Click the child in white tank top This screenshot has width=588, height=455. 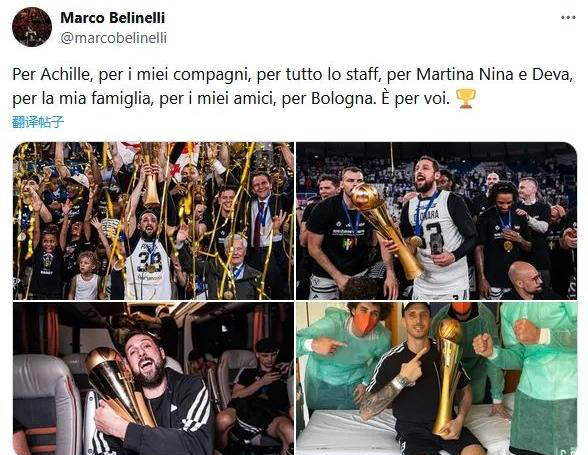point(86,276)
